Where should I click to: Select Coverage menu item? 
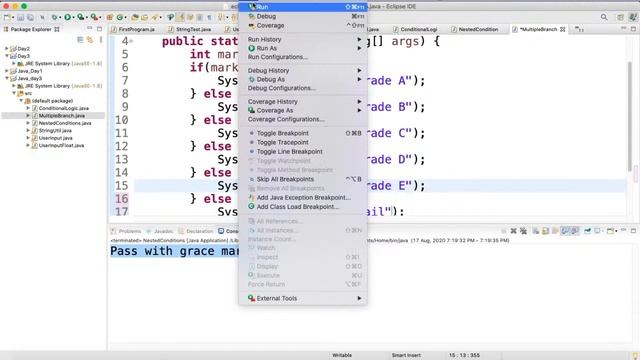(x=303, y=25)
